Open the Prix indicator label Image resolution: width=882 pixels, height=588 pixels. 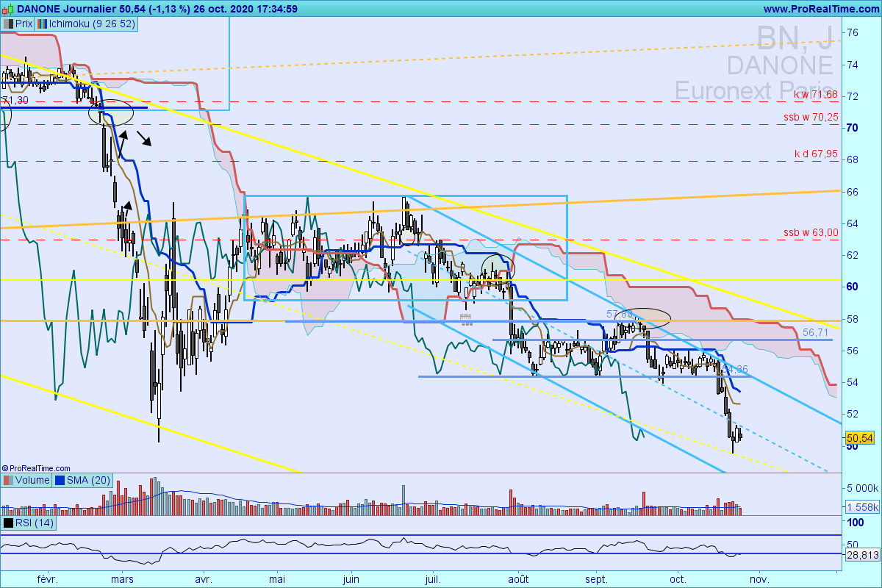point(24,24)
